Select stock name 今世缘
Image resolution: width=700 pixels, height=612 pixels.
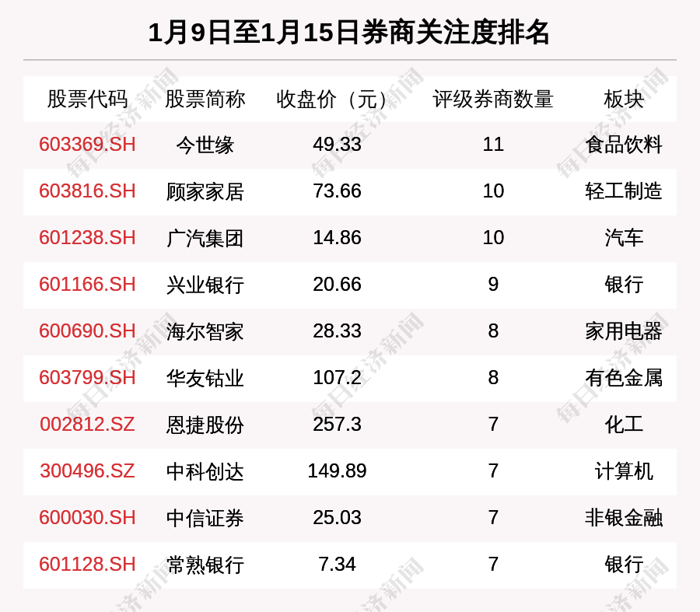pos(205,145)
